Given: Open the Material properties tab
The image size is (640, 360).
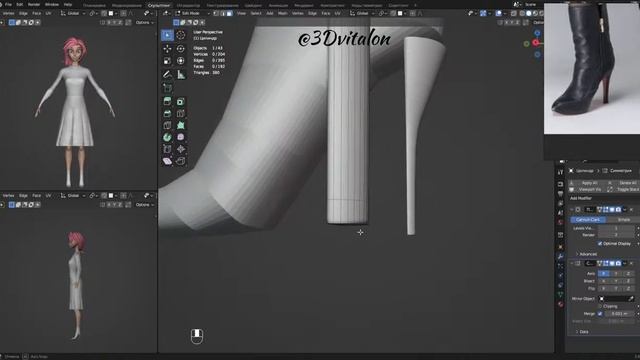Looking at the screenshot, I should (560, 304).
